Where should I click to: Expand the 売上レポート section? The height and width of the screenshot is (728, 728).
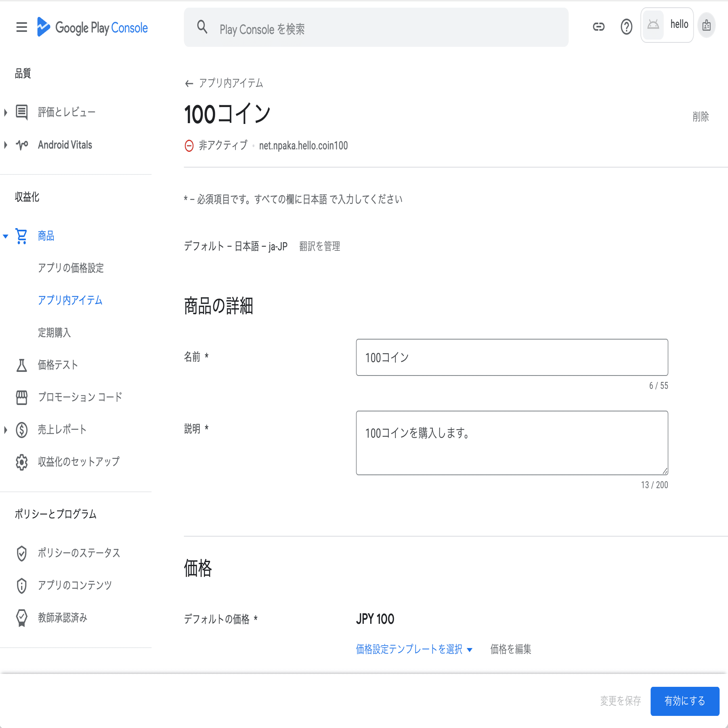pyautogui.click(x=5, y=429)
